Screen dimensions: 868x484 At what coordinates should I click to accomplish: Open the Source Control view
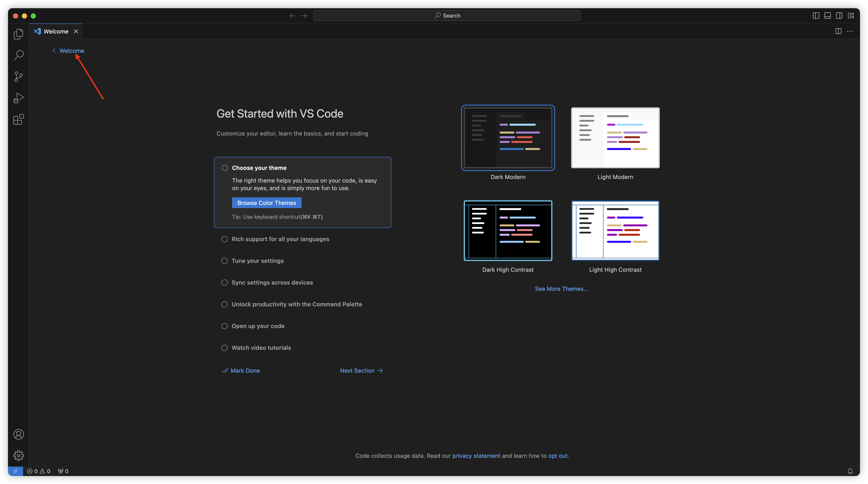coord(19,77)
